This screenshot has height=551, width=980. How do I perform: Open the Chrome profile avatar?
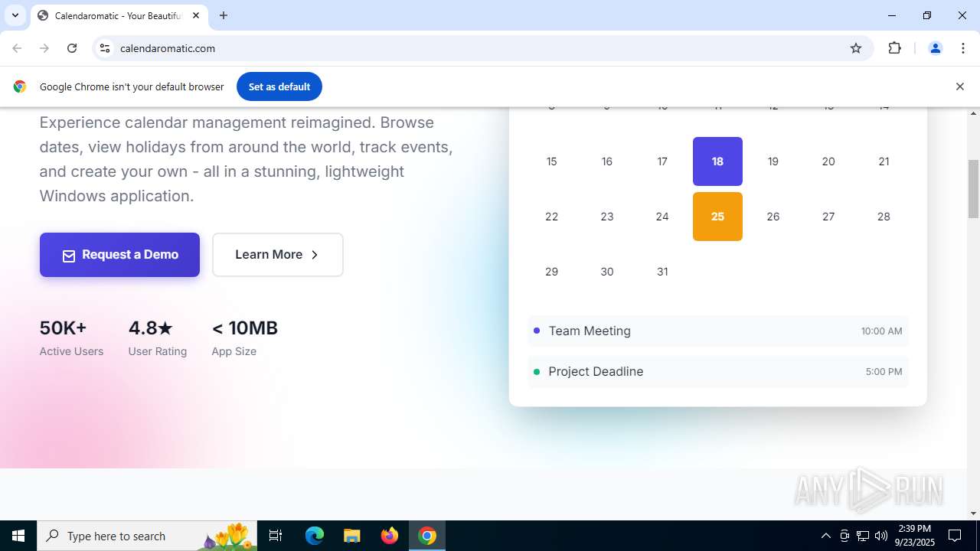pyautogui.click(x=935, y=48)
